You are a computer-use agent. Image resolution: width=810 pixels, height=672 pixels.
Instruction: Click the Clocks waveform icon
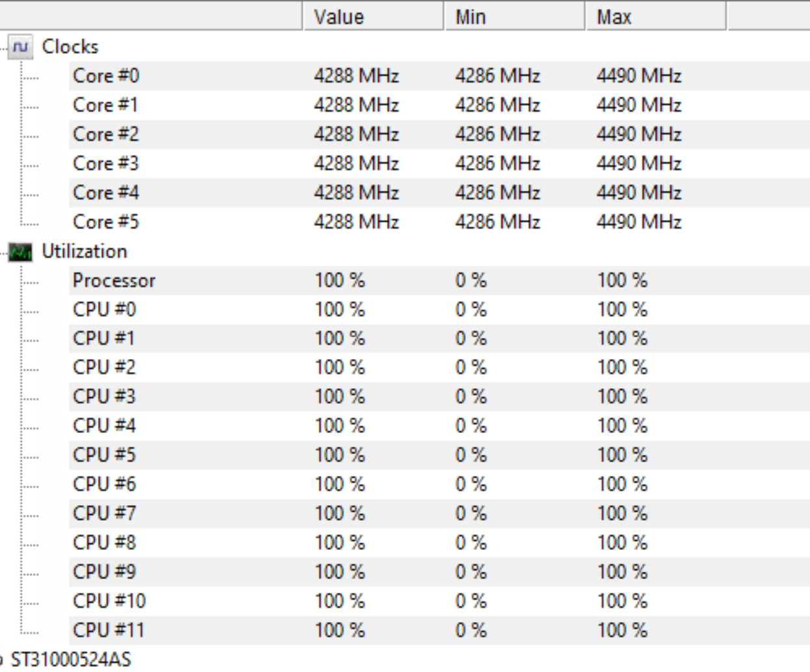tap(21, 47)
